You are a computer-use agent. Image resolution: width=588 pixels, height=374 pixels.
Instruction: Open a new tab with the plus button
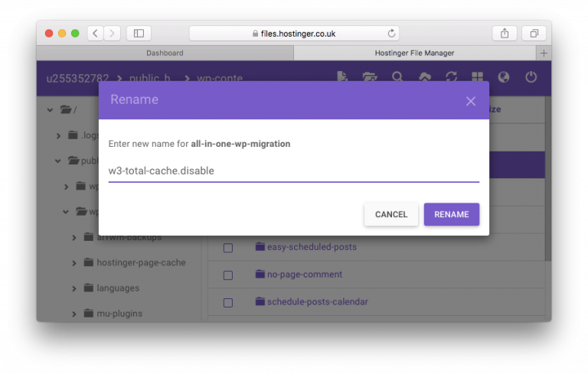[544, 54]
